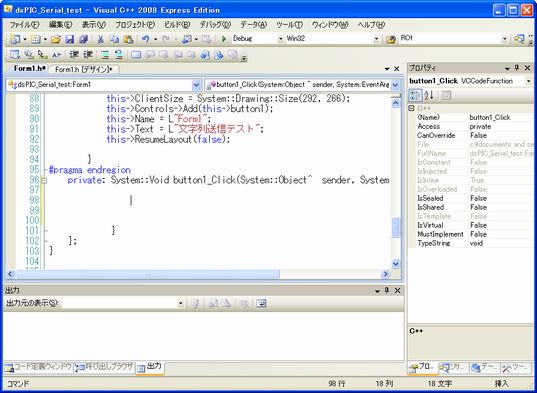Click the Clear All icon in the Output toolbar
This screenshot has width=537, height=393.
[x=244, y=303]
